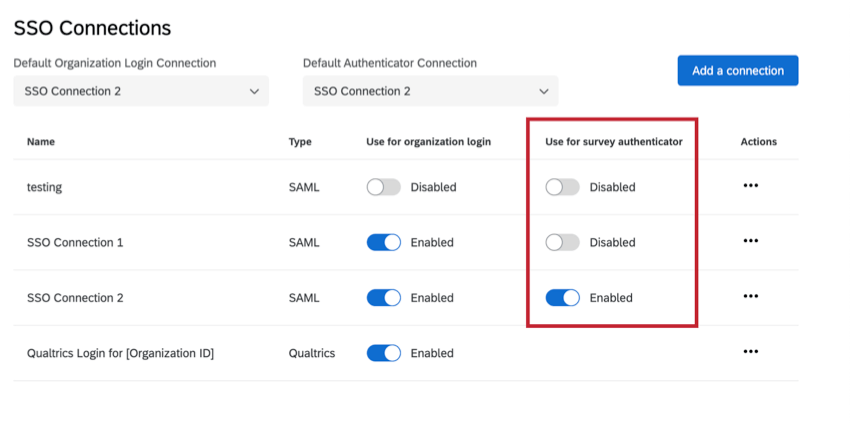Open actions menu for SSO Connection 1
The image size is (850, 423).
pyautogui.click(x=751, y=241)
